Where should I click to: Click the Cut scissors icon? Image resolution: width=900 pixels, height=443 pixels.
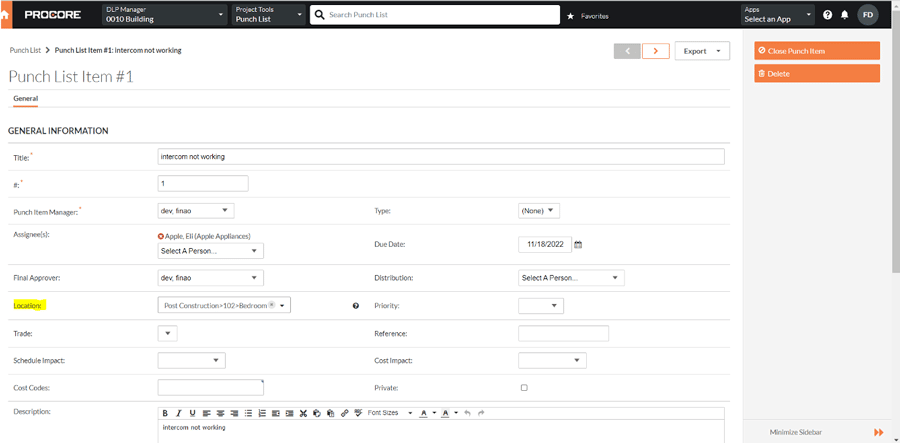click(304, 413)
